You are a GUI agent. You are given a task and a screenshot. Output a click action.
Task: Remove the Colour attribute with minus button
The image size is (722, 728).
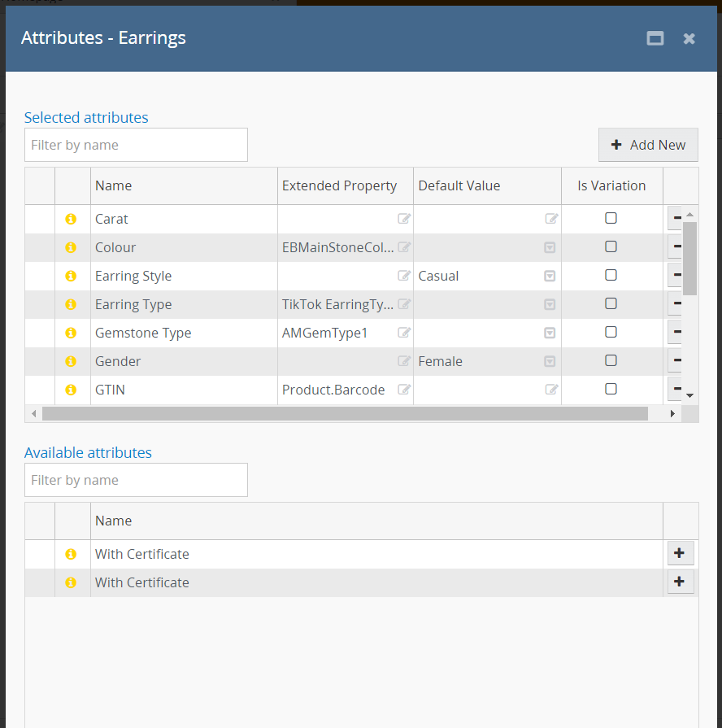tap(676, 247)
